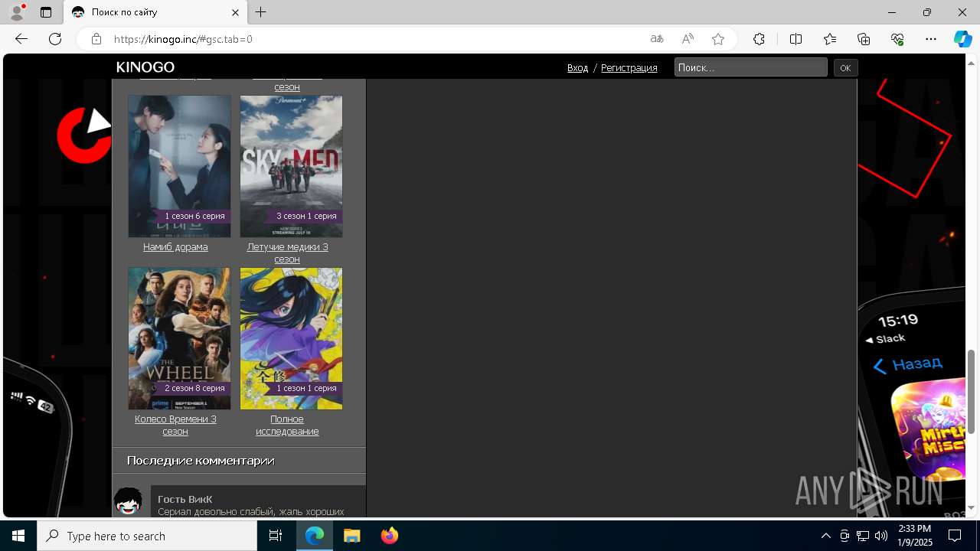Open File Explorer taskbar icon
980x551 pixels.
(x=351, y=536)
